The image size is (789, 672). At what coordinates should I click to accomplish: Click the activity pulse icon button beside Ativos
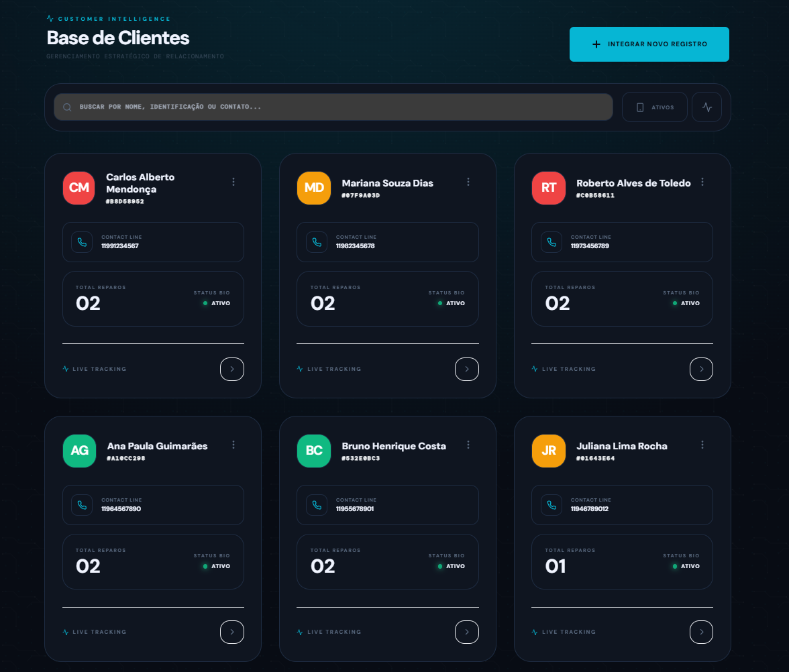[x=707, y=107]
